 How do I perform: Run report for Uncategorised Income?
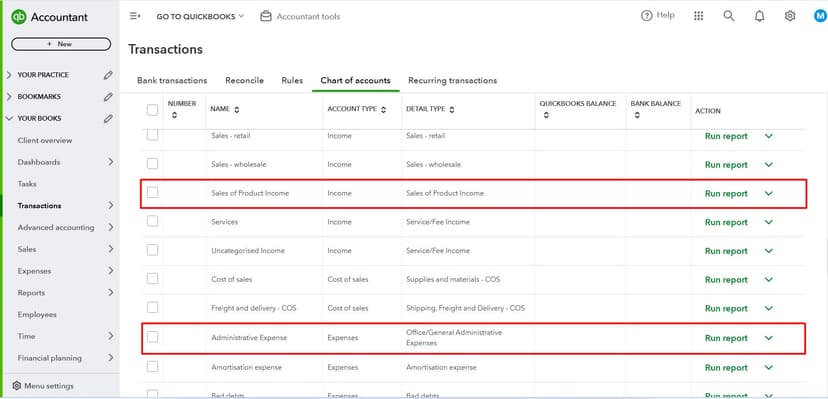[726, 251]
